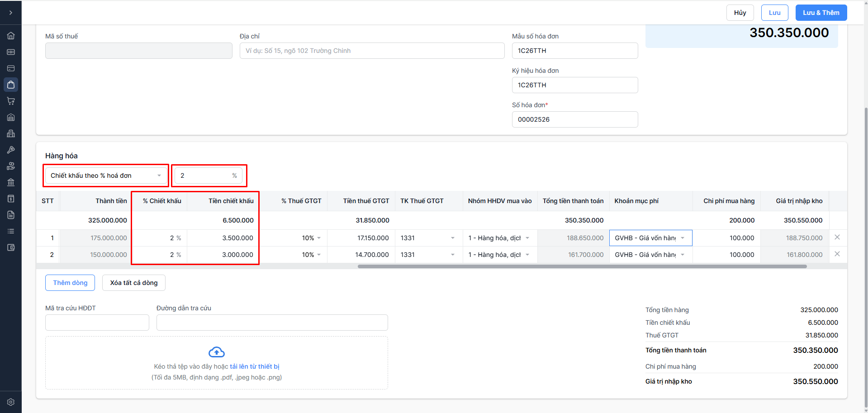The width and height of the screenshot is (868, 413).
Task: Open the settings gear icon
Action: [11, 402]
